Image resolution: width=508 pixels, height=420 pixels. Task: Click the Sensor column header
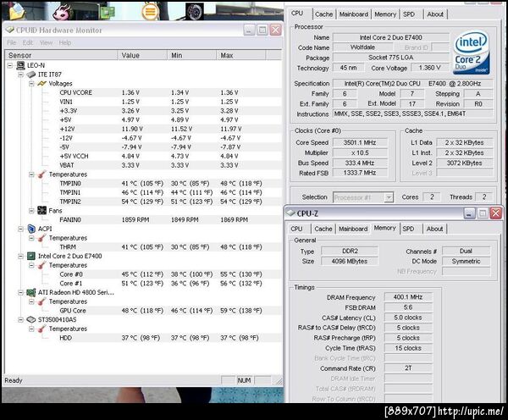click(61, 55)
